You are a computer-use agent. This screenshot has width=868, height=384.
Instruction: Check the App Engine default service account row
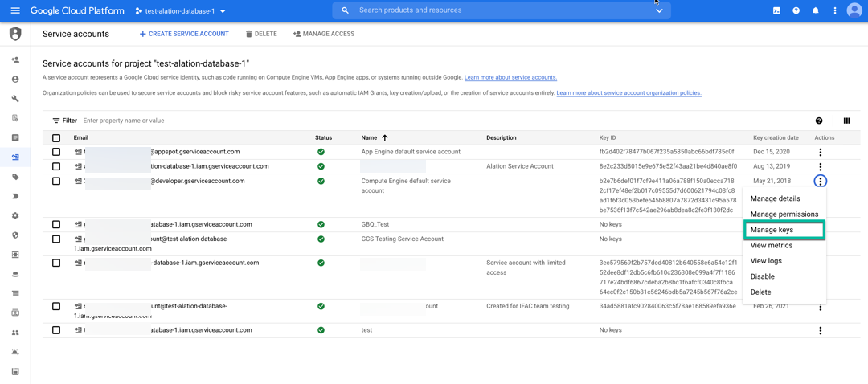[56, 152]
